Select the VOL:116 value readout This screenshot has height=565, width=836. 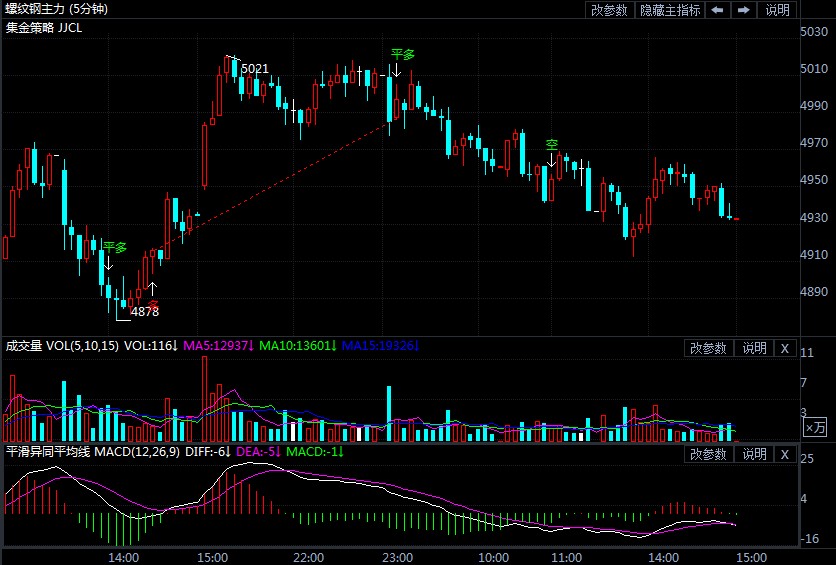point(151,346)
